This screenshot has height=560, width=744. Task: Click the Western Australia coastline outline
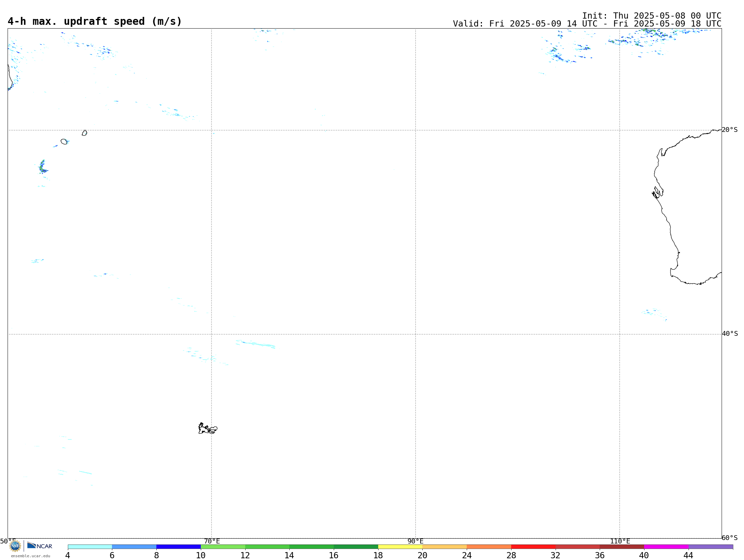tap(687, 207)
